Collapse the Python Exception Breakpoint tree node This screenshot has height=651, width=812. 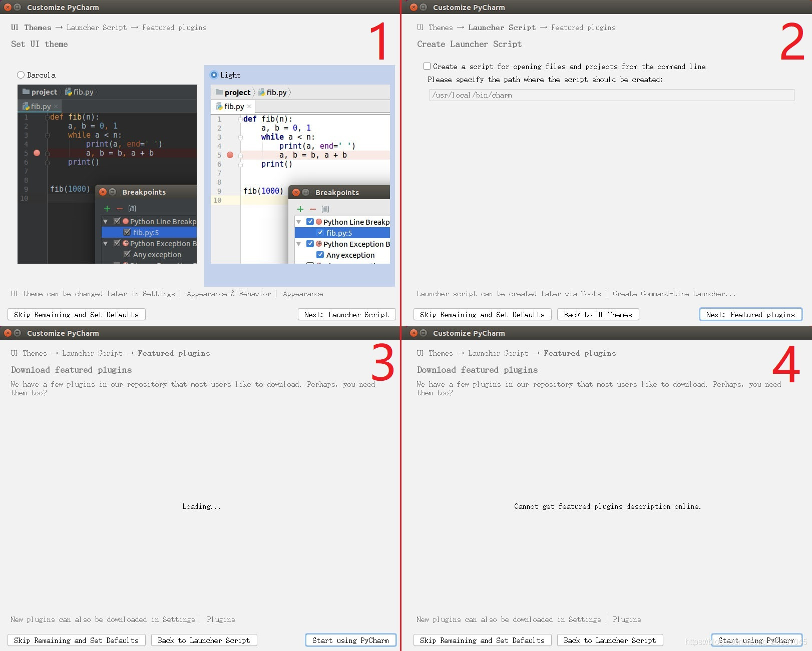(299, 244)
